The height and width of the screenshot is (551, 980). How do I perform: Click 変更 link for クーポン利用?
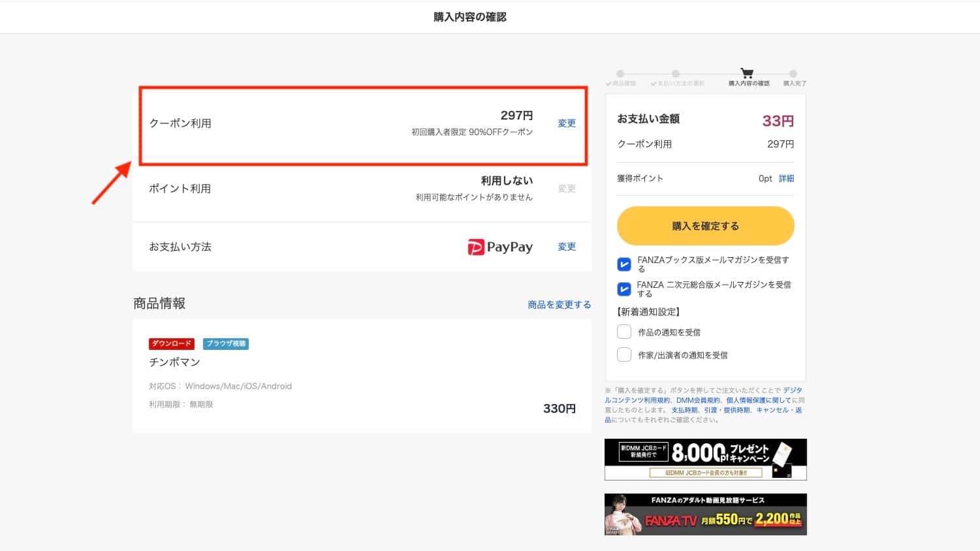(x=567, y=123)
